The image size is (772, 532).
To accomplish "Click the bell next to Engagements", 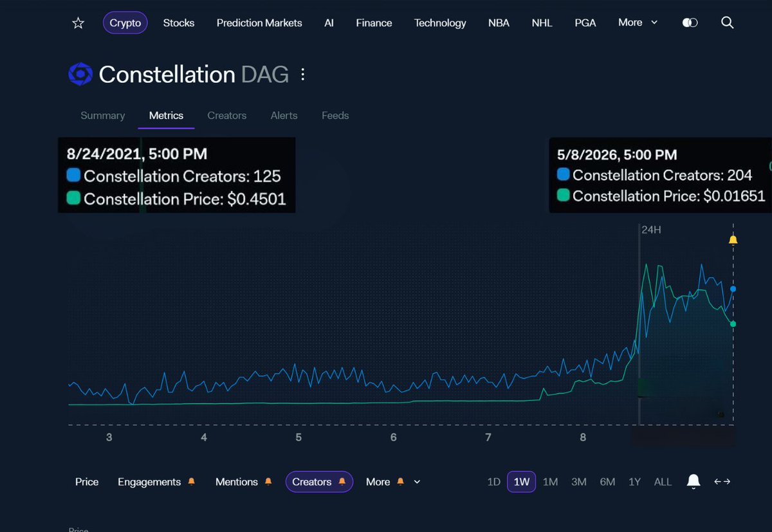I will 191,482.
